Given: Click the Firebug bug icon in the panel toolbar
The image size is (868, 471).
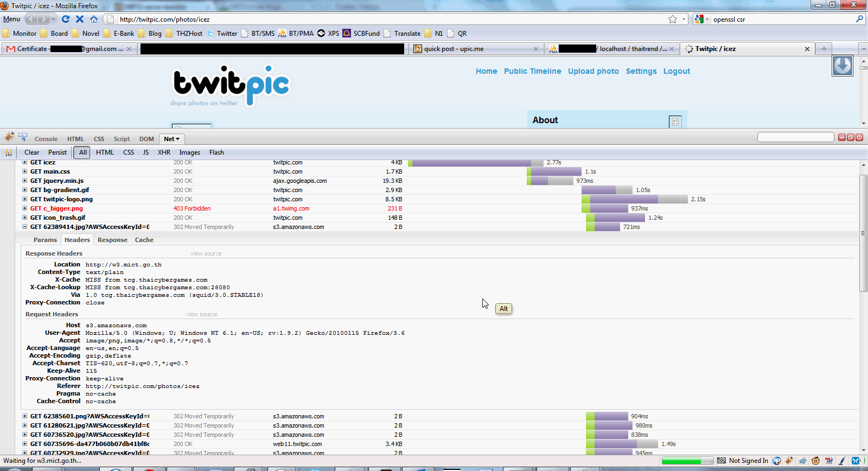Looking at the screenshot, I should pos(9,138).
